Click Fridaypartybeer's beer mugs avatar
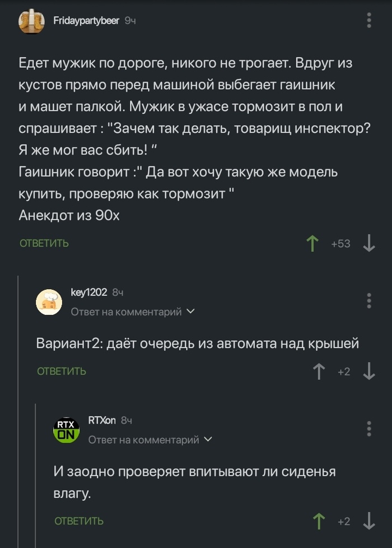Viewport: 392px width, 548px height. (x=32, y=21)
